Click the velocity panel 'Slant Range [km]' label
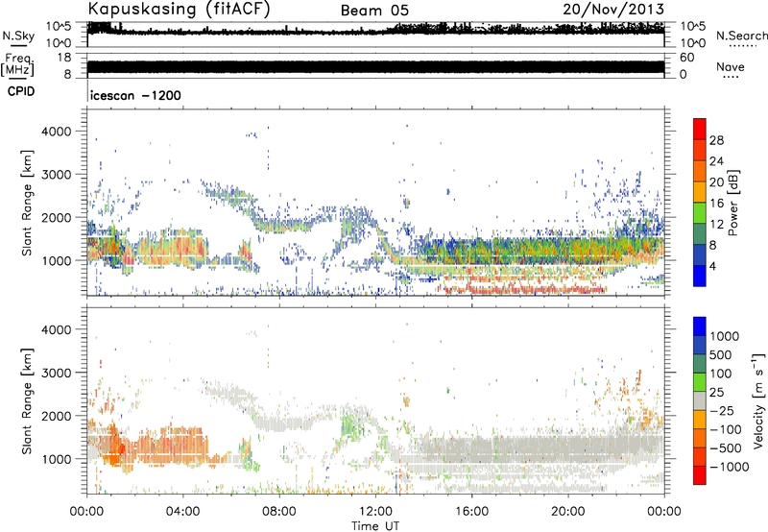Viewport: 768px width, 532px height. 27,400
